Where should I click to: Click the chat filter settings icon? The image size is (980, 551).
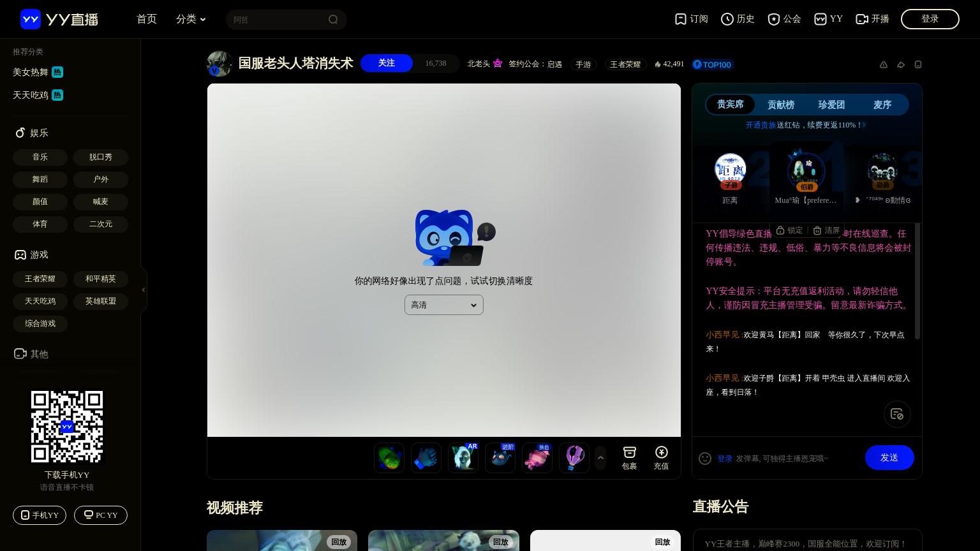pyautogui.click(x=897, y=414)
